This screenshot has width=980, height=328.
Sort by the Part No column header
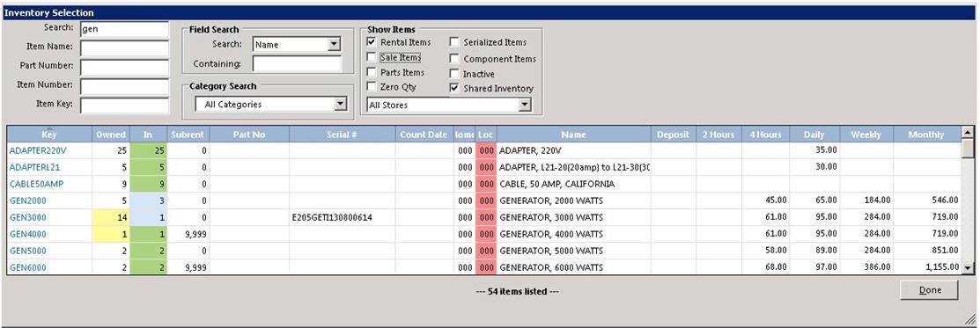(249, 134)
